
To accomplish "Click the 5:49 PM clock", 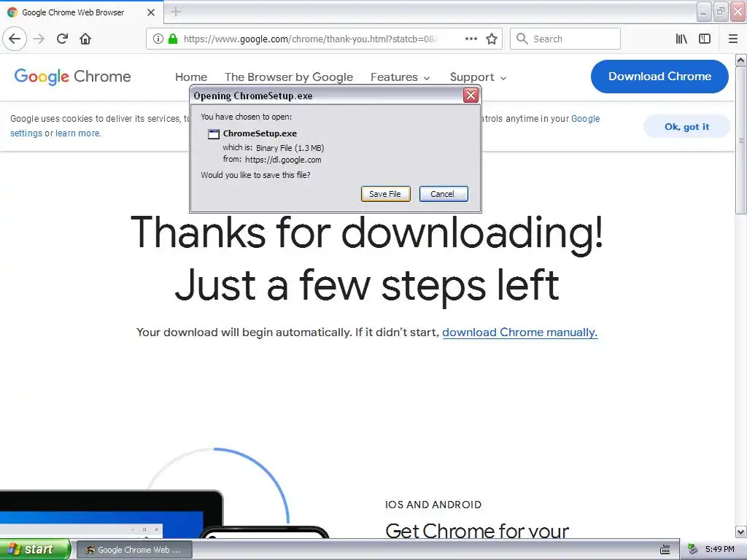I will (x=720, y=550).
